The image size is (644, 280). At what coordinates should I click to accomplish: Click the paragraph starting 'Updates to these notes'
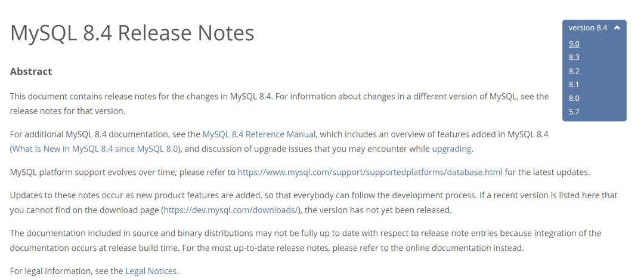coord(314,203)
